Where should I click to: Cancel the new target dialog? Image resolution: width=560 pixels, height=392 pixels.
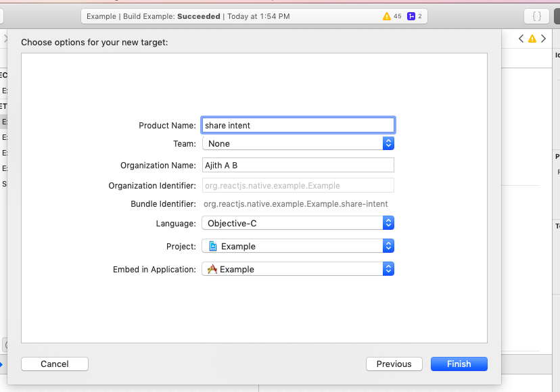point(55,364)
